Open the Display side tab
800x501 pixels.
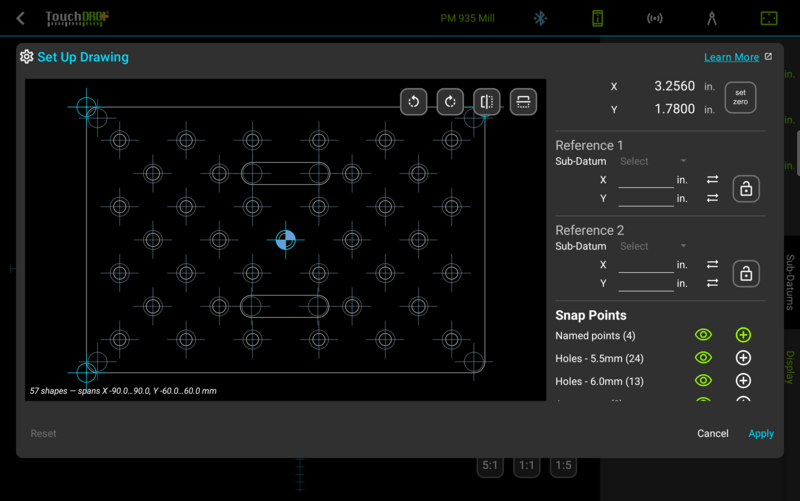click(790, 367)
